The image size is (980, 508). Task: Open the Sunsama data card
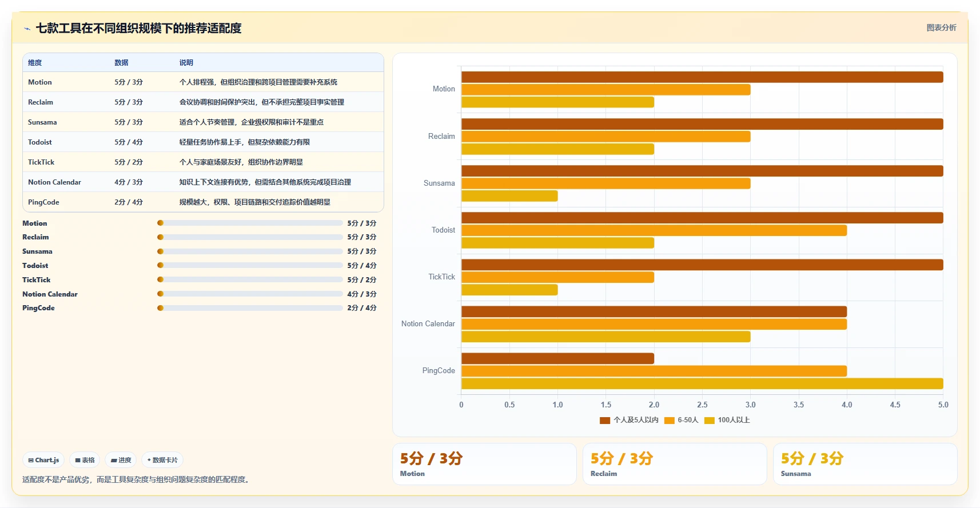(865, 464)
